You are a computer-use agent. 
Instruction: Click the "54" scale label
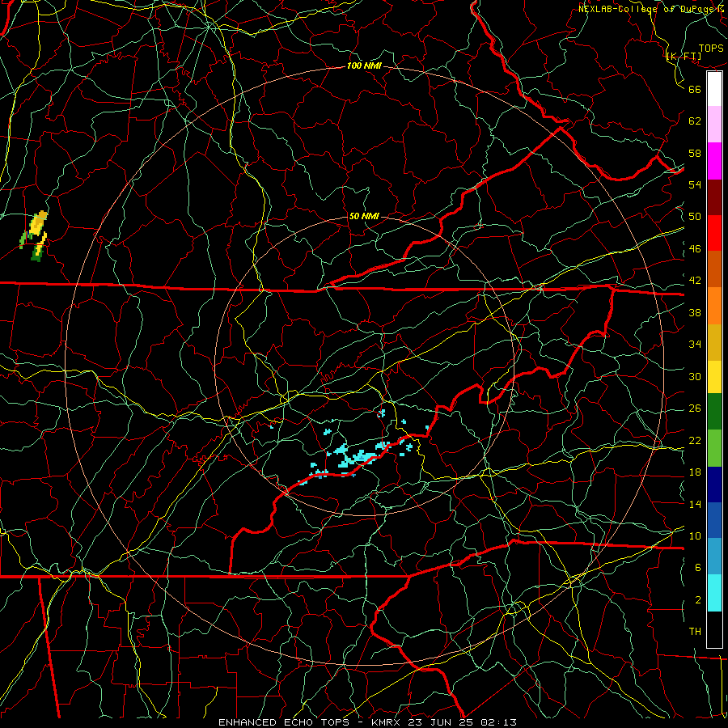pyautogui.click(x=695, y=184)
